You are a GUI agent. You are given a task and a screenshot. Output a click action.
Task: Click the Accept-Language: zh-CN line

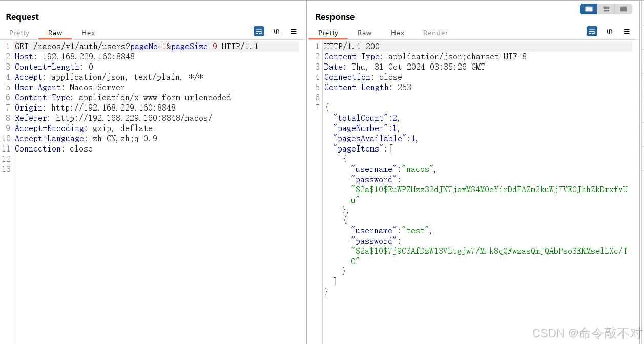pyautogui.click(x=86, y=139)
